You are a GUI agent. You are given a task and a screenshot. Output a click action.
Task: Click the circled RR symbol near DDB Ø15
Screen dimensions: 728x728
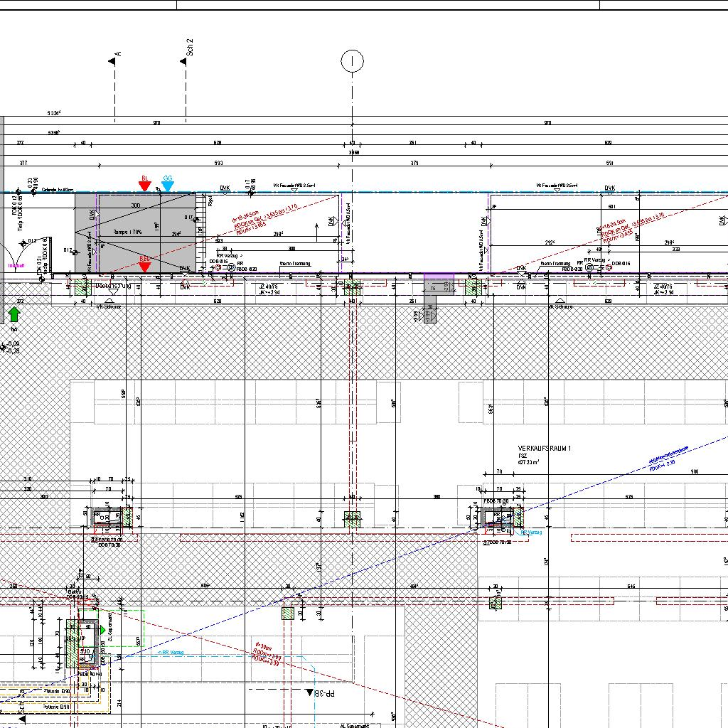pyautogui.click(x=231, y=267)
